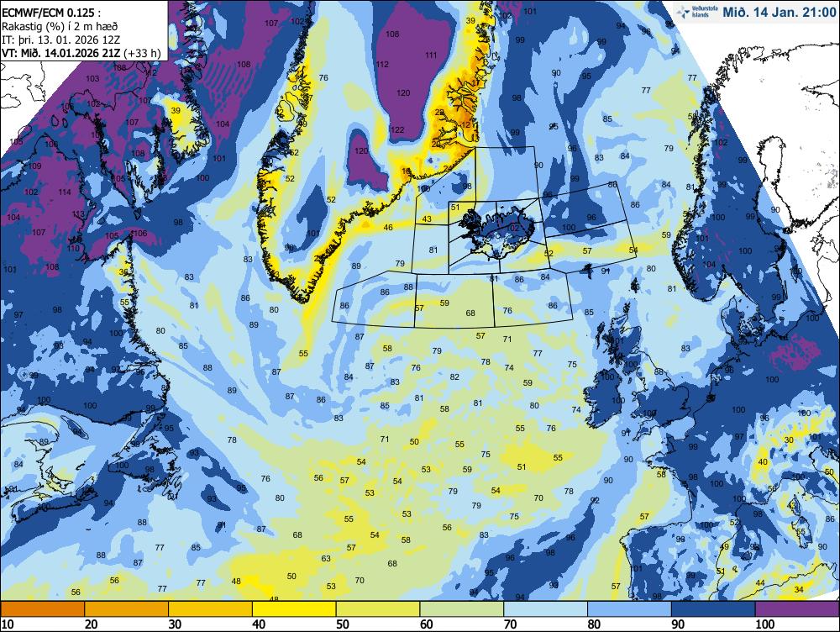
Task: Click the 122 humidity value over Greenland
Action: [x=397, y=129]
